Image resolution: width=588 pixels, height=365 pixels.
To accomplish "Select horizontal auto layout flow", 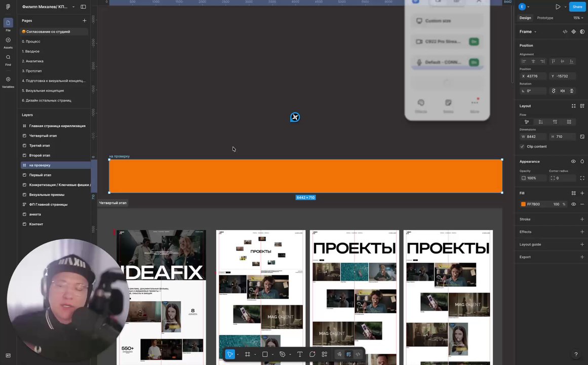I will click(555, 122).
